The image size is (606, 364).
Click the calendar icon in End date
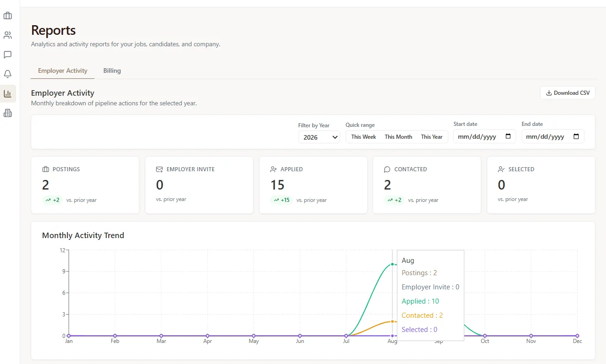[x=576, y=136]
